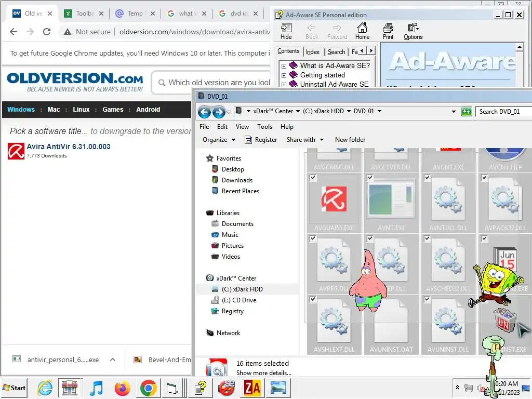Click the Avira AntiVir logo icon
The width and height of the screenshot is (532, 399).
pos(16,151)
